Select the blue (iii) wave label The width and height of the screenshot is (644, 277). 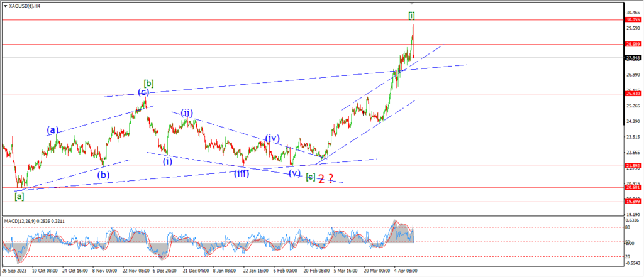(x=241, y=173)
